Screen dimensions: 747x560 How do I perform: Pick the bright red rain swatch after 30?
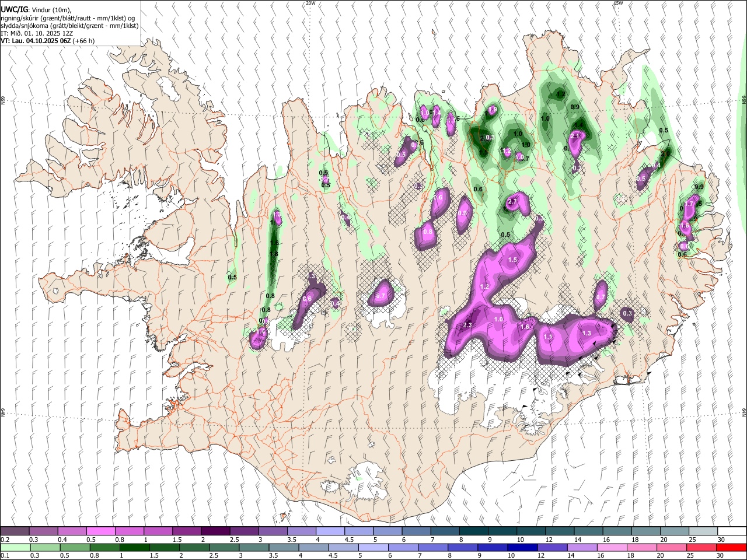[x=731, y=547]
